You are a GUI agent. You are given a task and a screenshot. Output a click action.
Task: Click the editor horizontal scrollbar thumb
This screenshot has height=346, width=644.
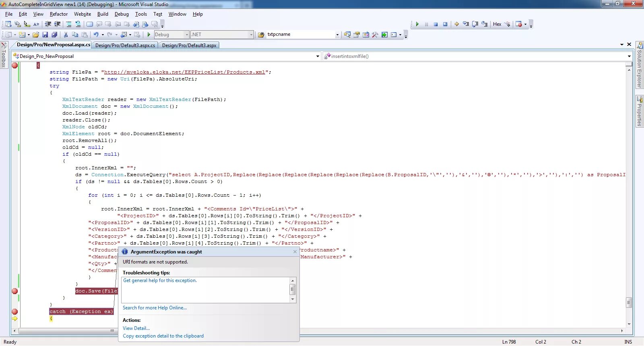coord(112,331)
